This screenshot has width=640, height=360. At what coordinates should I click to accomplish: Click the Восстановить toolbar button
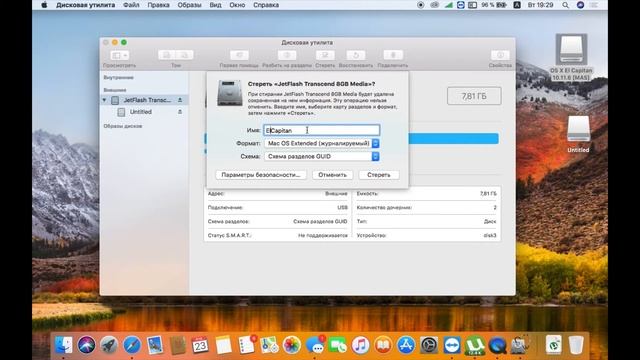click(x=356, y=55)
